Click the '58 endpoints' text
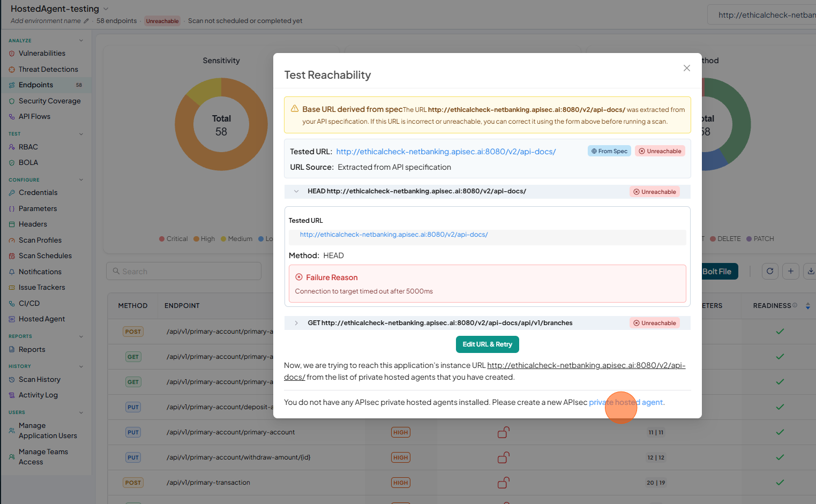 click(116, 21)
